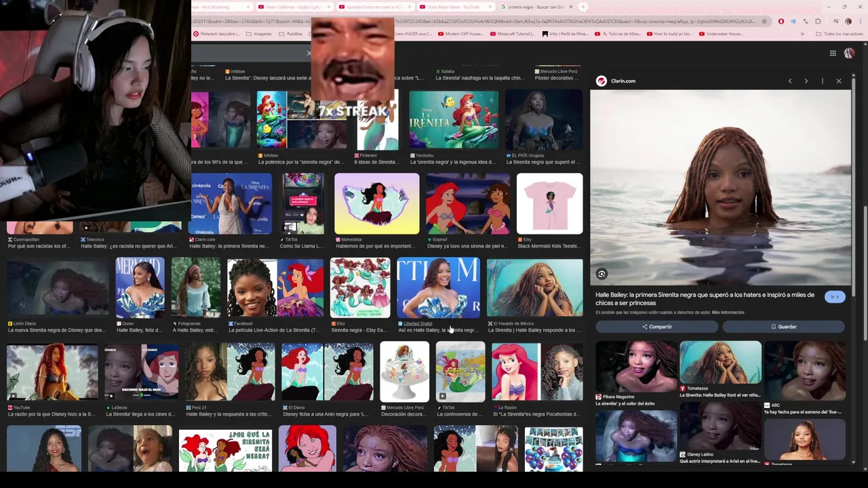Image resolution: width=868 pixels, height=488 pixels.
Task: Open the Perú 21 Halle Bailey respuesta result
Action: (230, 371)
